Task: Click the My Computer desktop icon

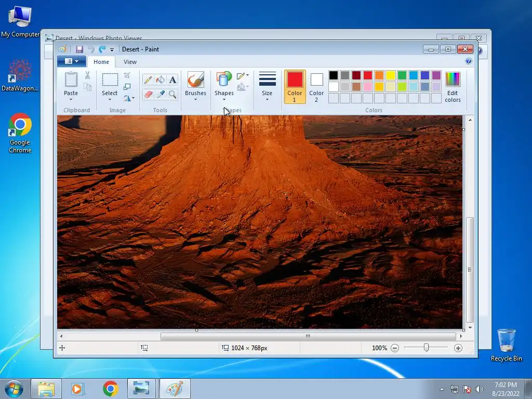Action: point(20,21)
